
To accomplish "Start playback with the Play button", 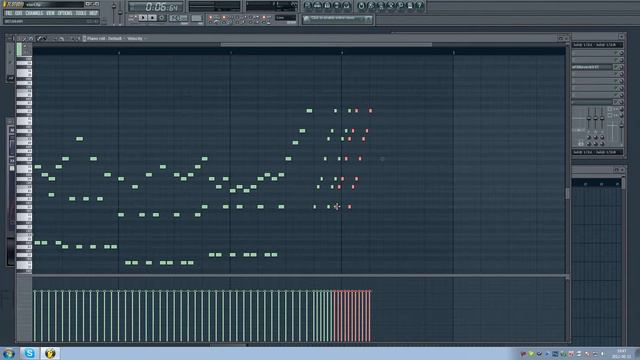I will tap(143, 18).
